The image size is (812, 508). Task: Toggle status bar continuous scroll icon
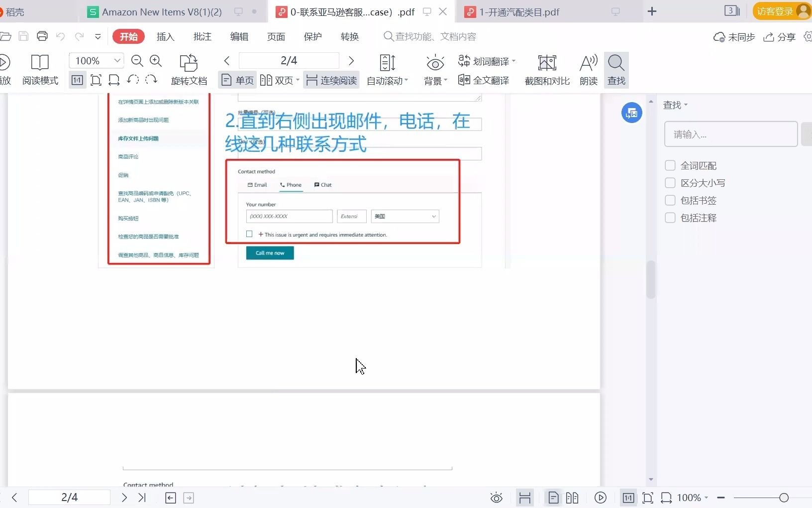pyautogui.click(x=525, y=498)
